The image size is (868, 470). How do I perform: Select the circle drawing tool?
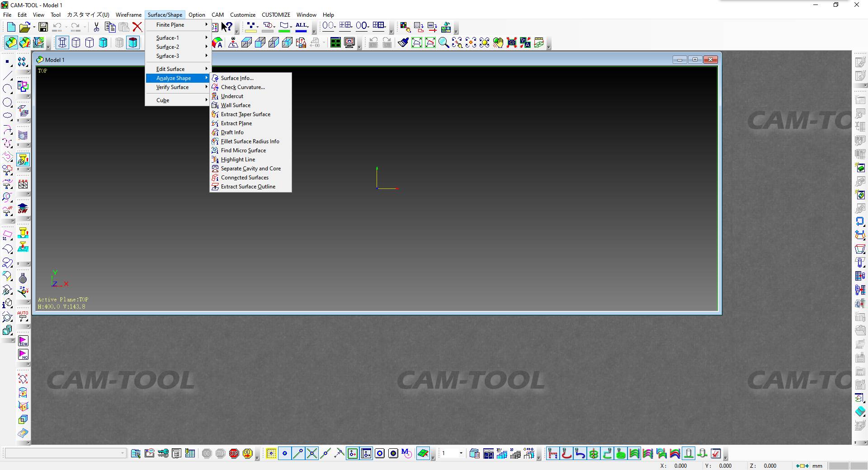pos(8,103)
